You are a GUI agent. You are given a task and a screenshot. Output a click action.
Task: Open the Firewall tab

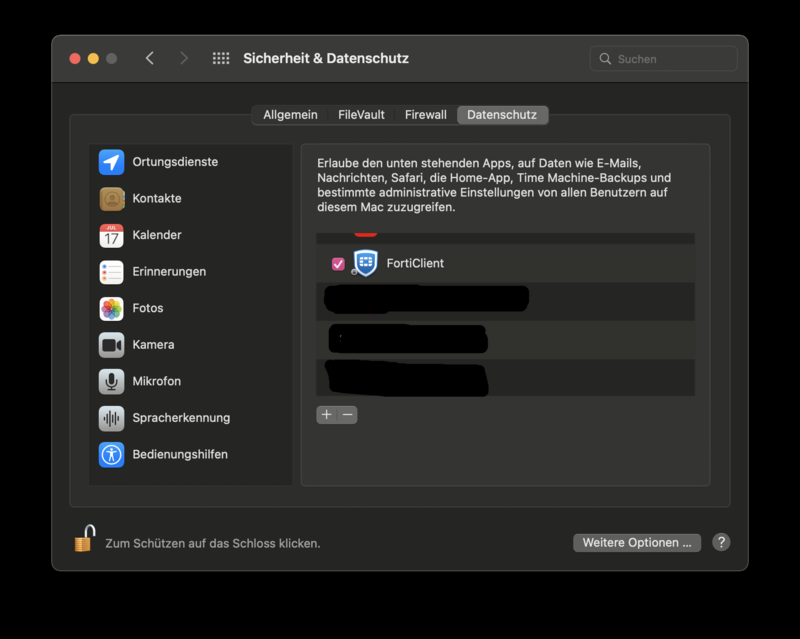coord(425,115)
